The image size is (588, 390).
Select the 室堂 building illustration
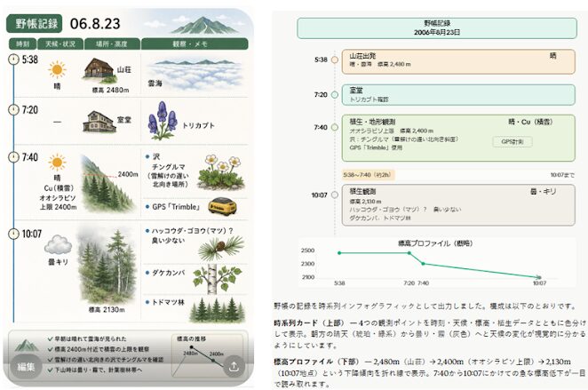pyautogui.click(x=99, y=121)
